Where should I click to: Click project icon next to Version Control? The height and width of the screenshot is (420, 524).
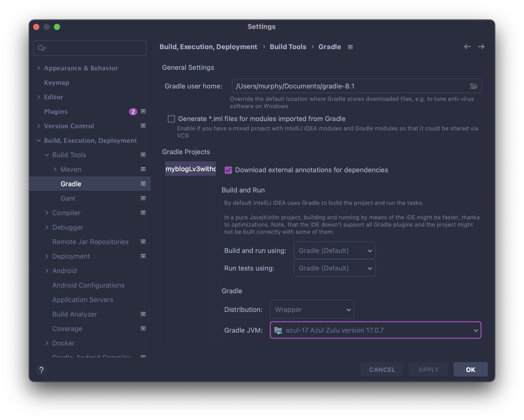tap(143, 126)
